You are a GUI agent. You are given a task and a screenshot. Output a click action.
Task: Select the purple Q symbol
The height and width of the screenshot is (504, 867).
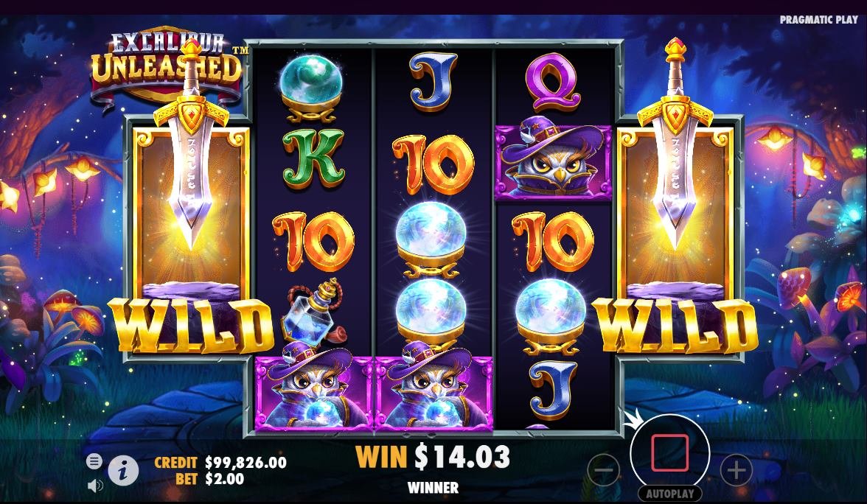point(552,81)
